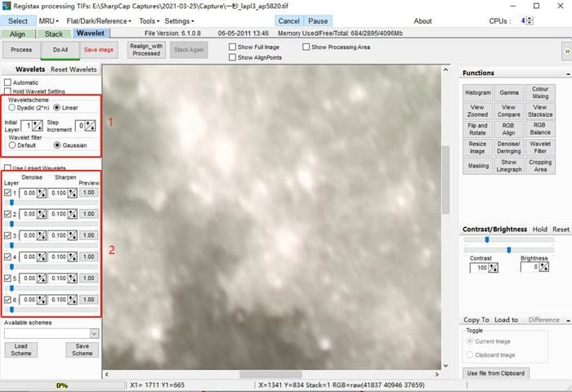The width and height of the screenshot is (572, 392).
Task: Open the Colour Mixing tool
Action: (540, 92)
